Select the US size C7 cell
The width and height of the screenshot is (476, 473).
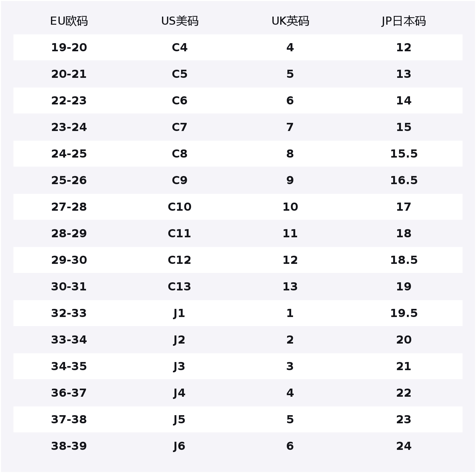coord(180,127)
